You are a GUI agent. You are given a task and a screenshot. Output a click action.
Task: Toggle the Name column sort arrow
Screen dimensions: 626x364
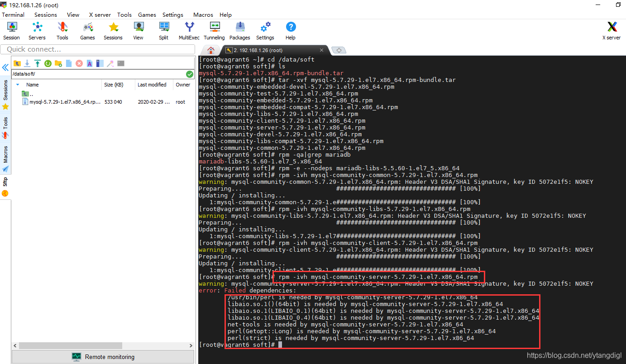pos(18,85)
